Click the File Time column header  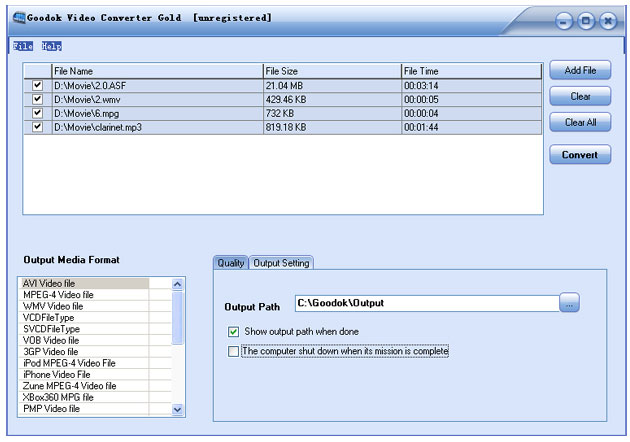click(472, 71)
